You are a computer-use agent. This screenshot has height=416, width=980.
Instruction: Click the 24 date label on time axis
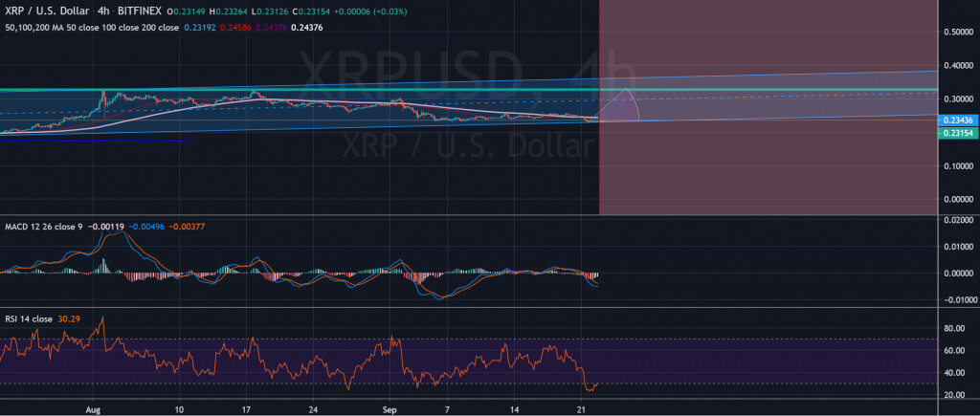pos(314,409)
